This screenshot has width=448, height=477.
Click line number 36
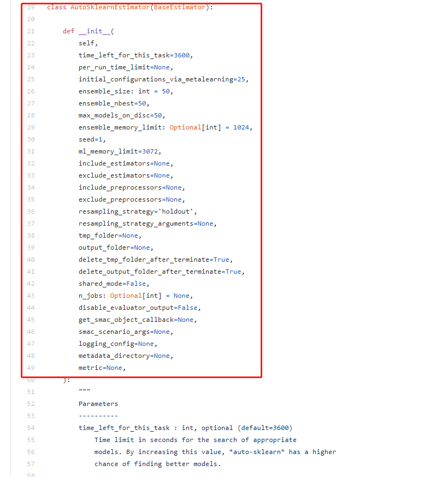tap(31, 211)
